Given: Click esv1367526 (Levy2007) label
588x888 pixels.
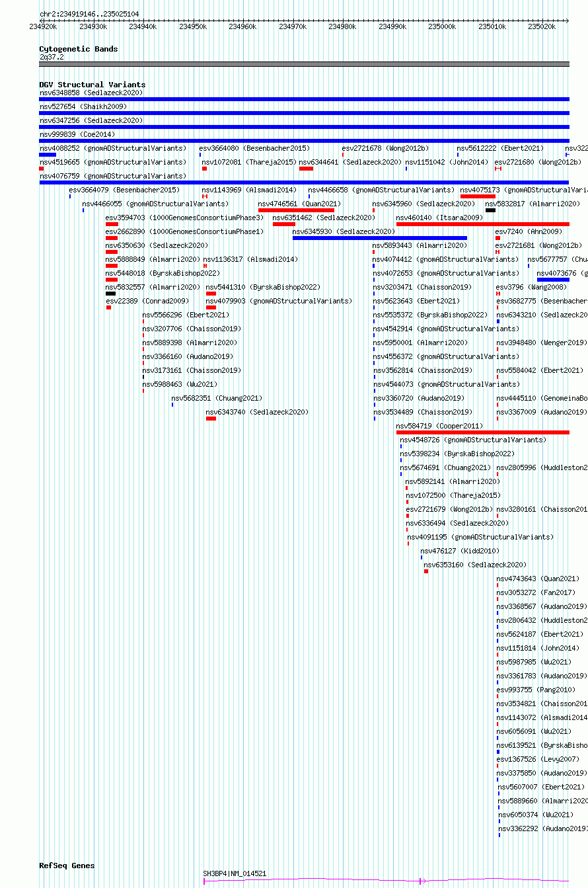Looking at the screenshot, I should (538, 759).
